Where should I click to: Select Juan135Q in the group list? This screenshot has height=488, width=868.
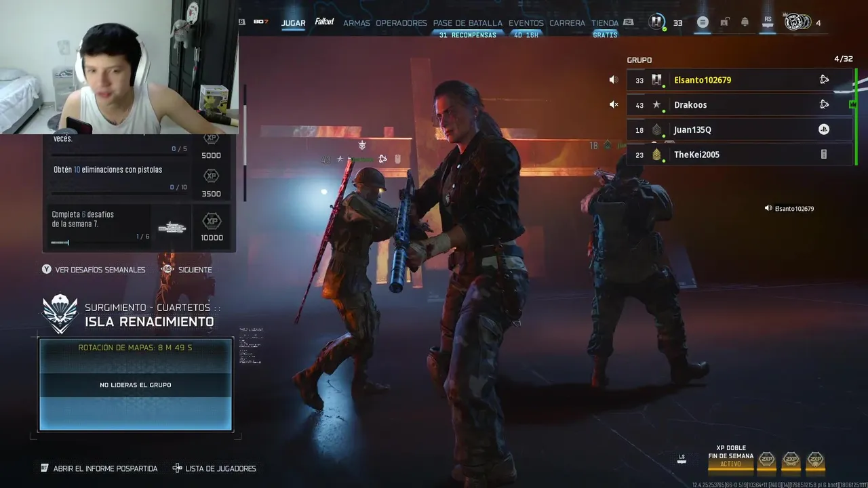(740, 129)
